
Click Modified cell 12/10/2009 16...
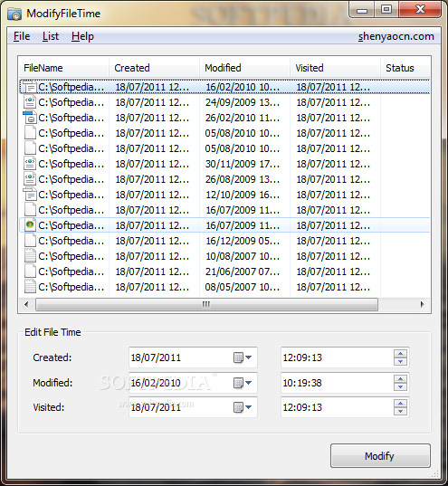coord(243,195)
